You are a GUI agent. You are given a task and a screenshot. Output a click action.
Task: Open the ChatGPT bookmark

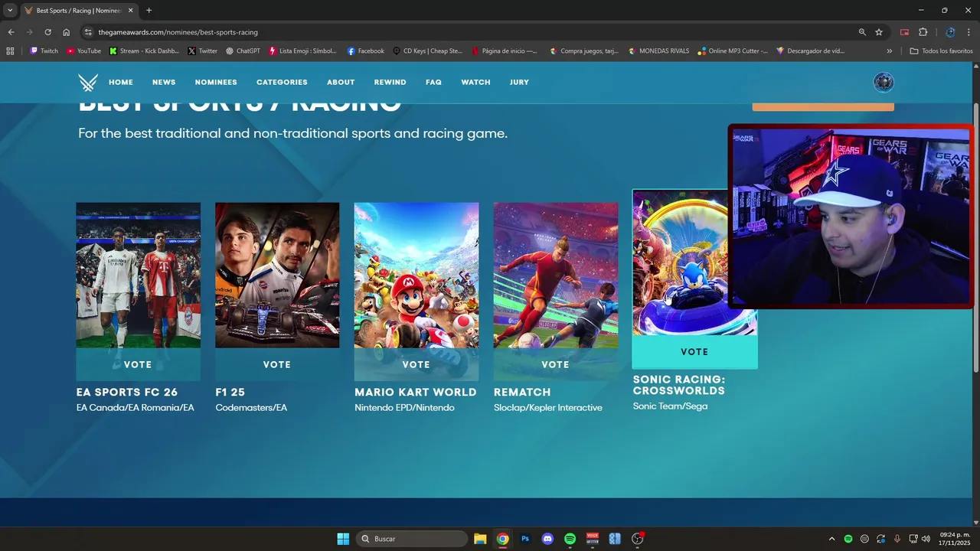point(243,51)
